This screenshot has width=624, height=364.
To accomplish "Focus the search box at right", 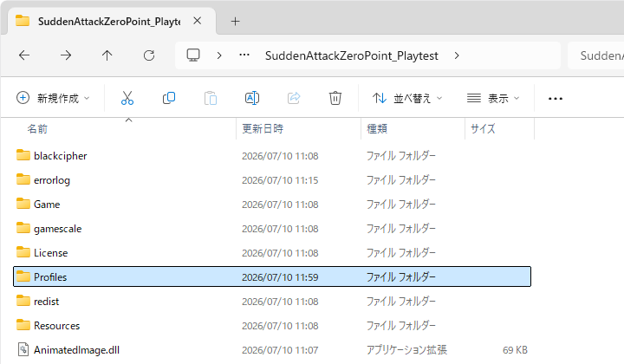I will (595, 55).
